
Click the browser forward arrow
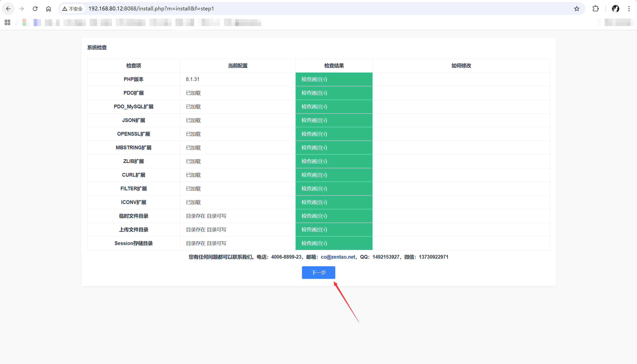(x=22, y=9)
